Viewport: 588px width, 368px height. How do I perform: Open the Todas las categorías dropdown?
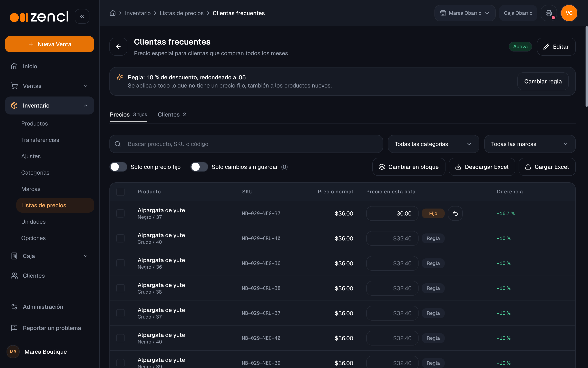433,144
